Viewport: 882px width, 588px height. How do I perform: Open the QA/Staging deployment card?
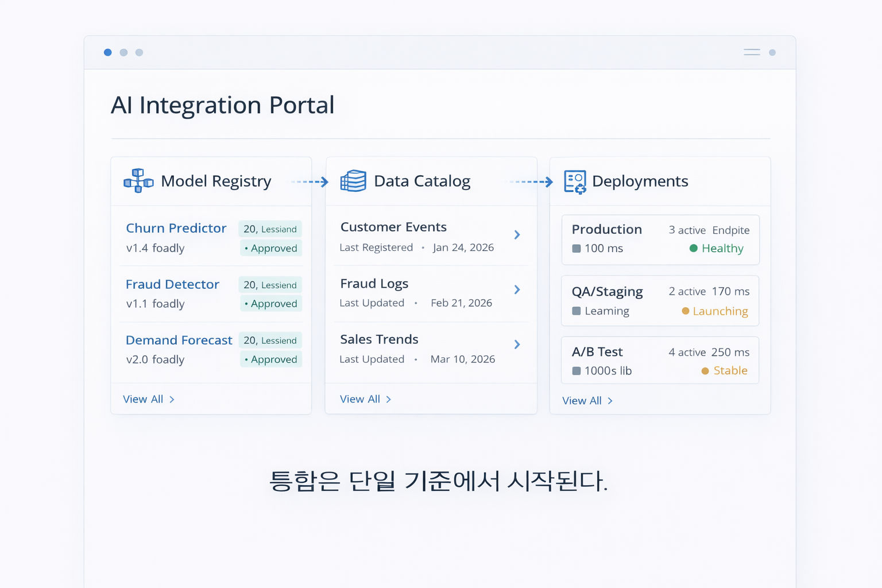(660, 301)
